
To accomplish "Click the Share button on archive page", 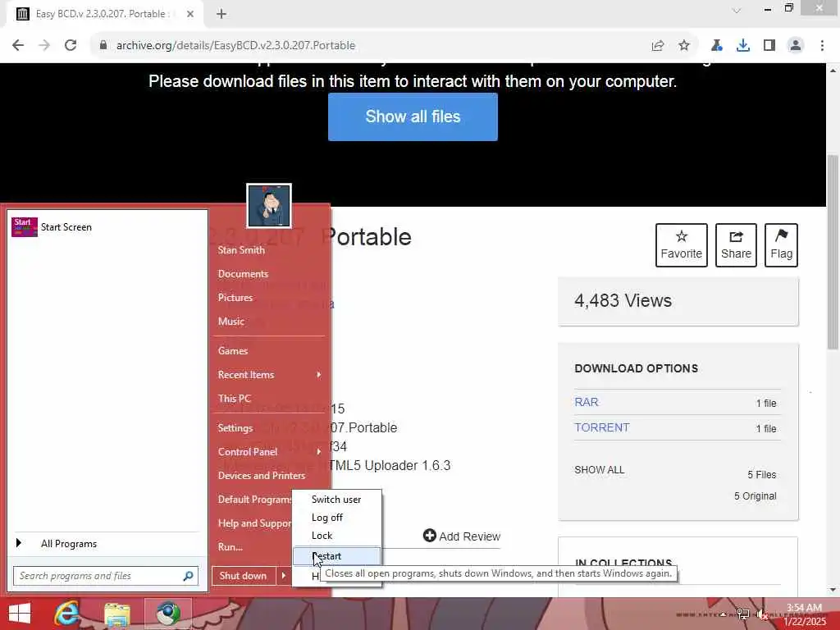I will (x=736, y=244).
